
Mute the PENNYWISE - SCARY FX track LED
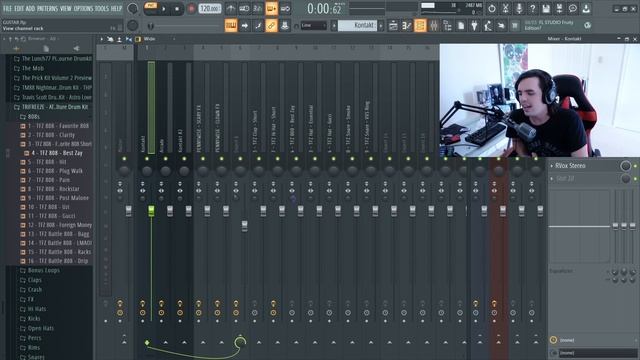203,159
